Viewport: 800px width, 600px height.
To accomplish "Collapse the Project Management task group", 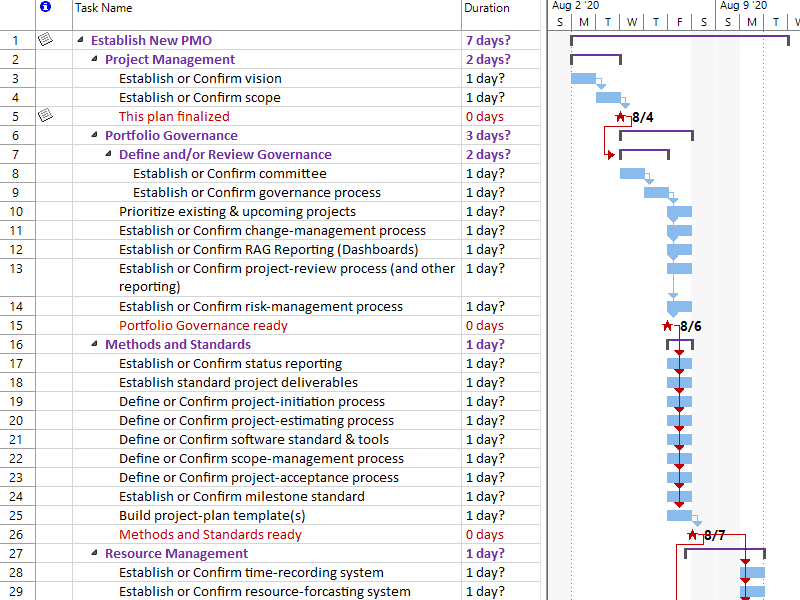I will click(92, 59).
